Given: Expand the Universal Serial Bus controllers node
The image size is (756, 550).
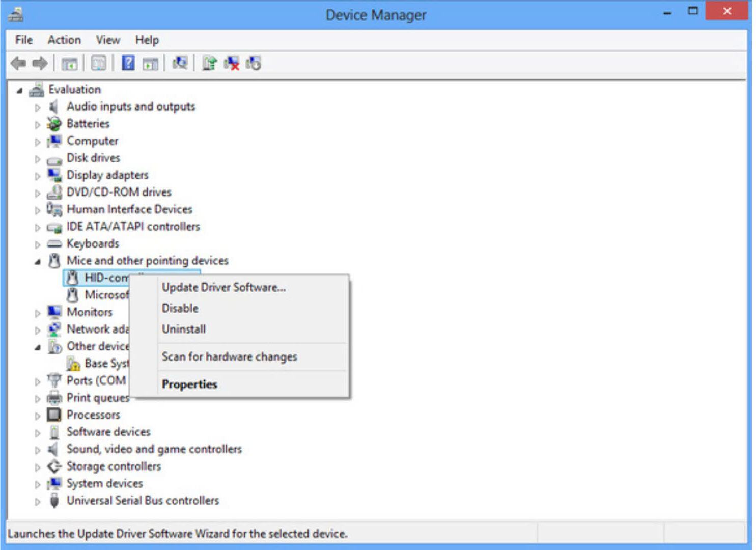Looking at the screenshot, I should 37,502.
